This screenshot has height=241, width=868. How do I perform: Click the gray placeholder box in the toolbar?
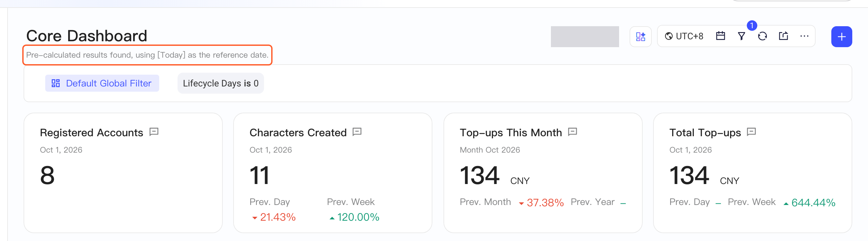[585, 36]
